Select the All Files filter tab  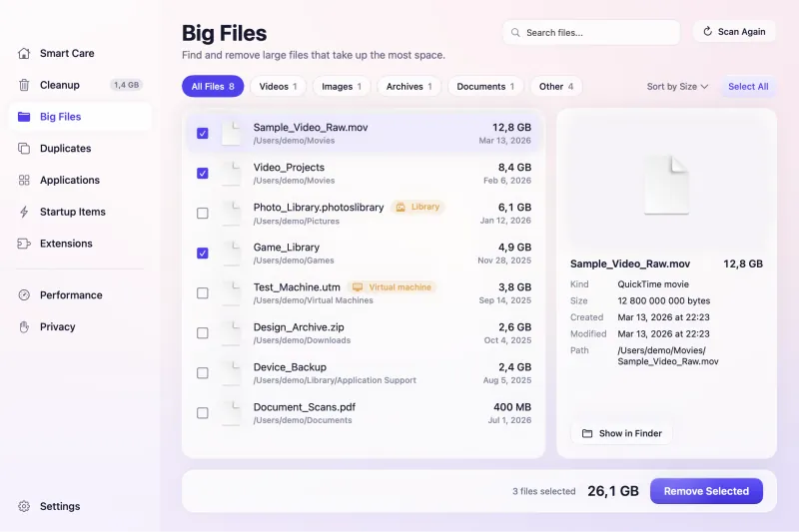213,87
